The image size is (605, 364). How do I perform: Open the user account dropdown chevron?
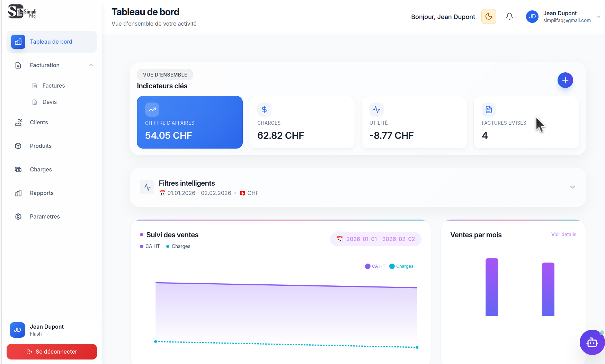(598, 17)
